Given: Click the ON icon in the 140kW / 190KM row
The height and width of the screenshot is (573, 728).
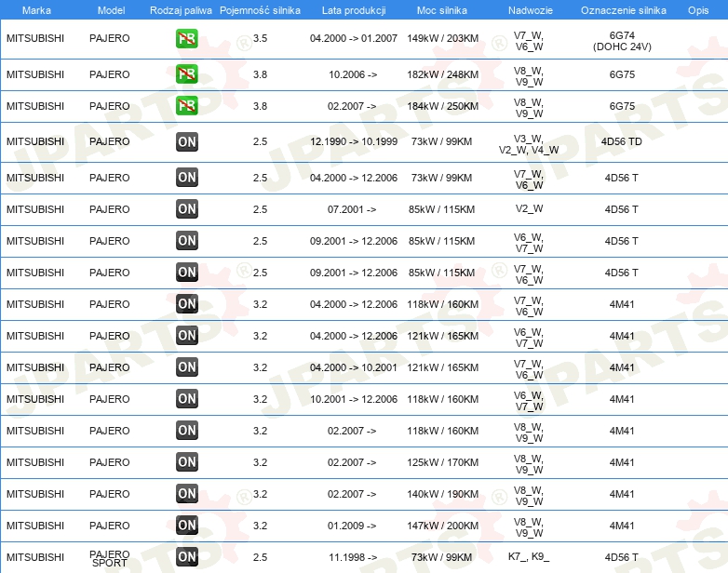Looking at the screenshot, I should coord(187,493).
